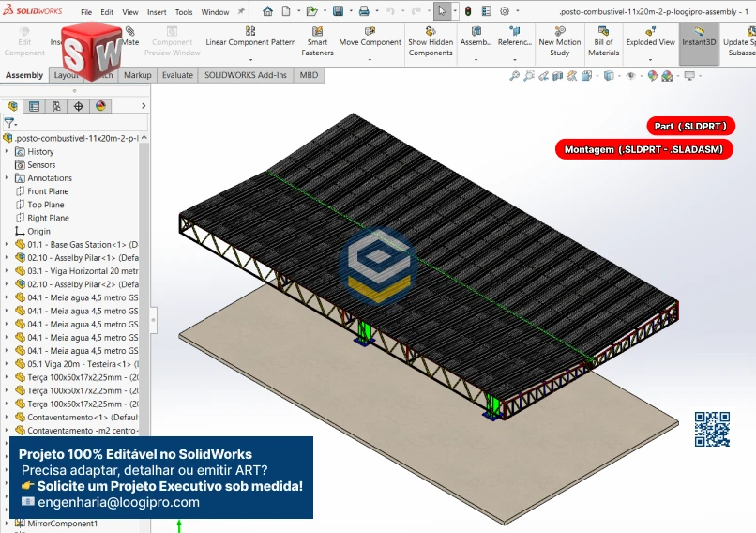Viewport: 756px width, 533px height.
Task: Select Front Plane in the feature tree
Action: point(47,191)
